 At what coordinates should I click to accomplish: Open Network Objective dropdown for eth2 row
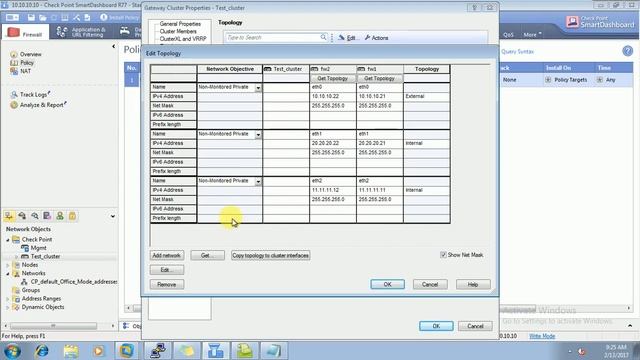[x=258, y=182]
